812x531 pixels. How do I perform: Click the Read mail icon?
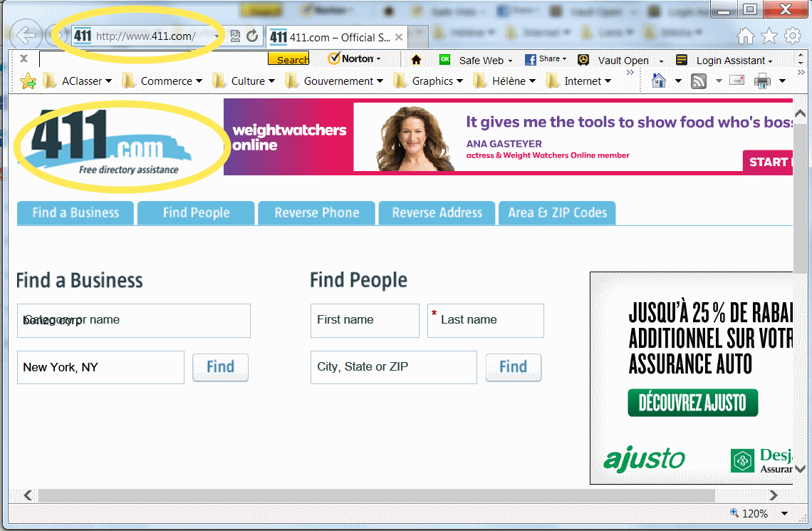pos(736,81)
